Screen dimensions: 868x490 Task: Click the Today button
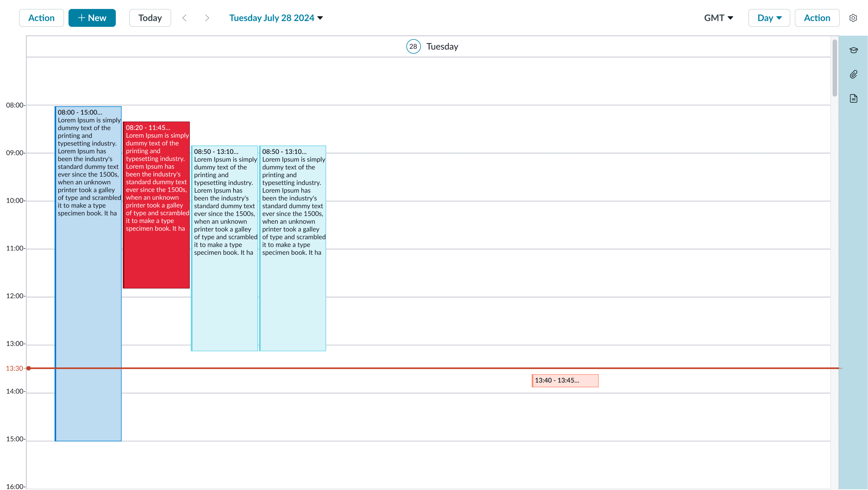pos(150,18)
